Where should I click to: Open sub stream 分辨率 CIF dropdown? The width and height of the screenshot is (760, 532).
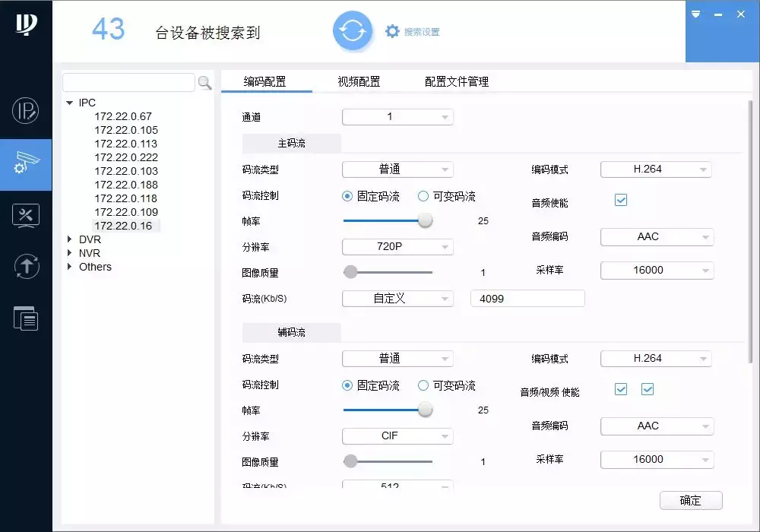tap(397, 436)
